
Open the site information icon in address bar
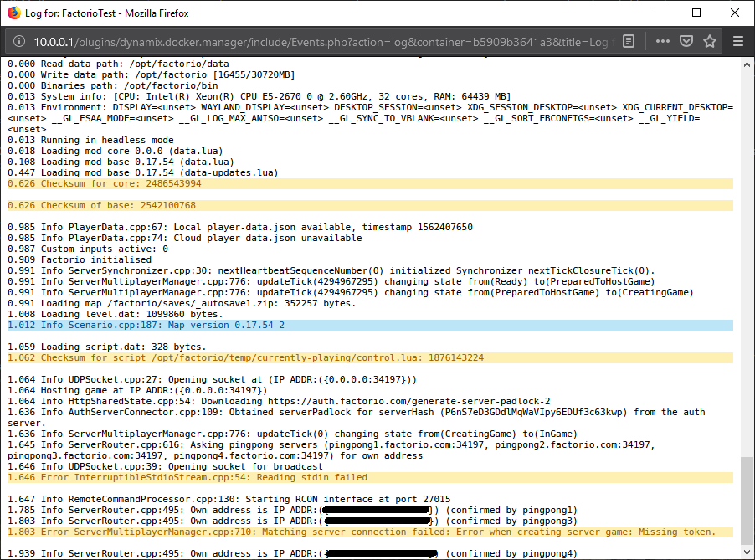[x=18, y=41]
